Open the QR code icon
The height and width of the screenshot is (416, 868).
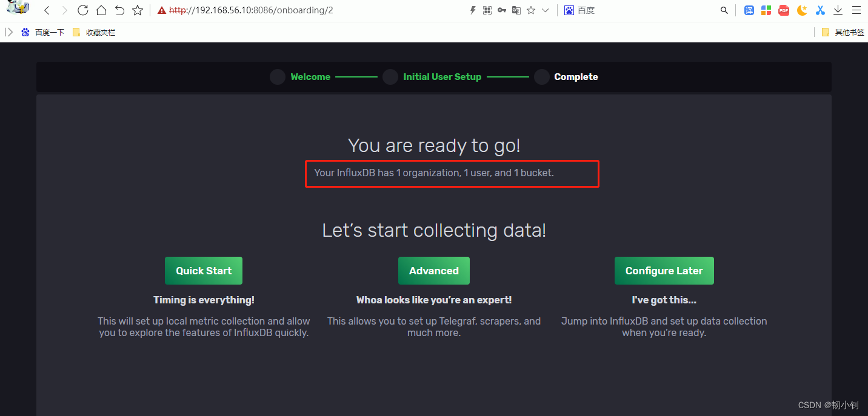coord(487,10)
